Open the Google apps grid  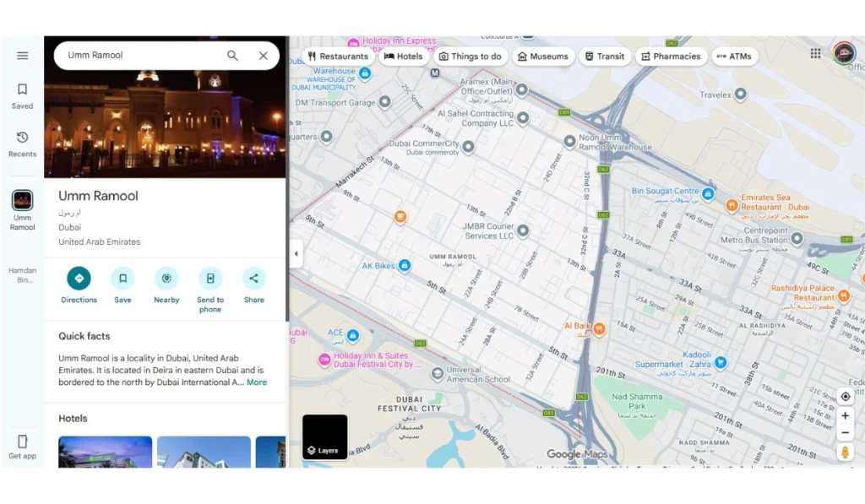tap(815, 53)
